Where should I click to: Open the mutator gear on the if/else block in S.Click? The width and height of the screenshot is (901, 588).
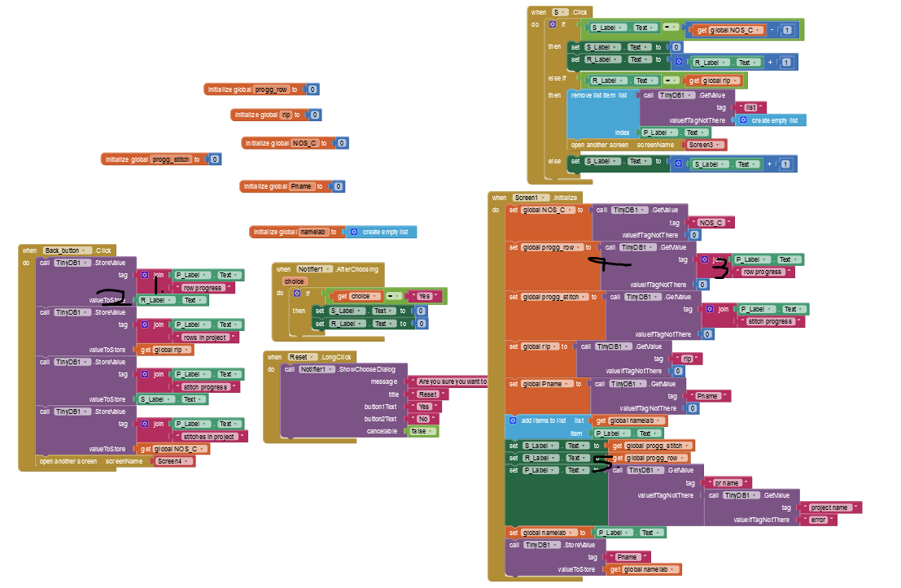[552, 24]
